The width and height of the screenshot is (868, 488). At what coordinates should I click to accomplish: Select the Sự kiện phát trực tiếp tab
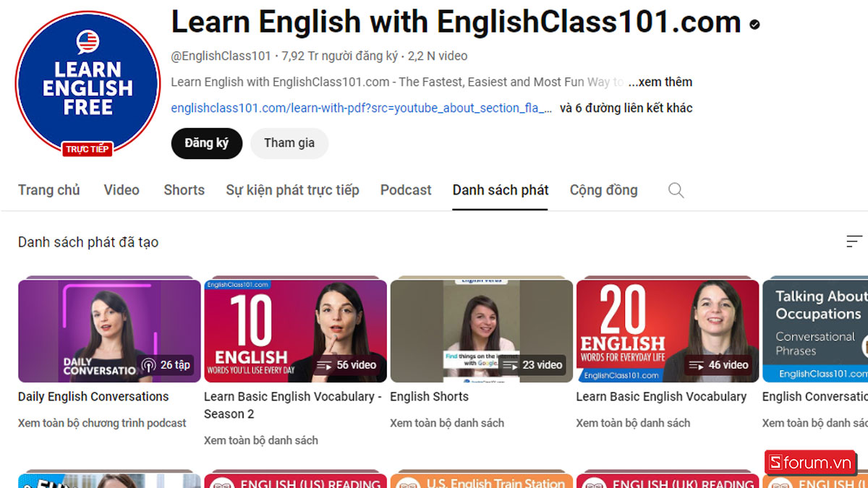292,190
